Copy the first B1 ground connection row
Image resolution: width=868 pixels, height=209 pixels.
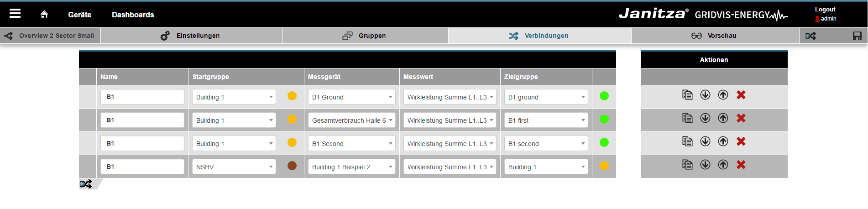click(x=687, y=95)
